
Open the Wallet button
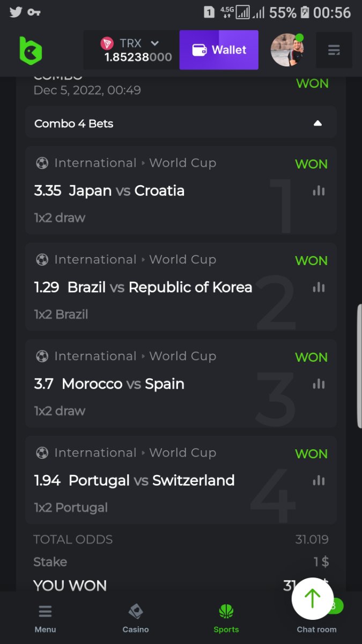point(219,50)
